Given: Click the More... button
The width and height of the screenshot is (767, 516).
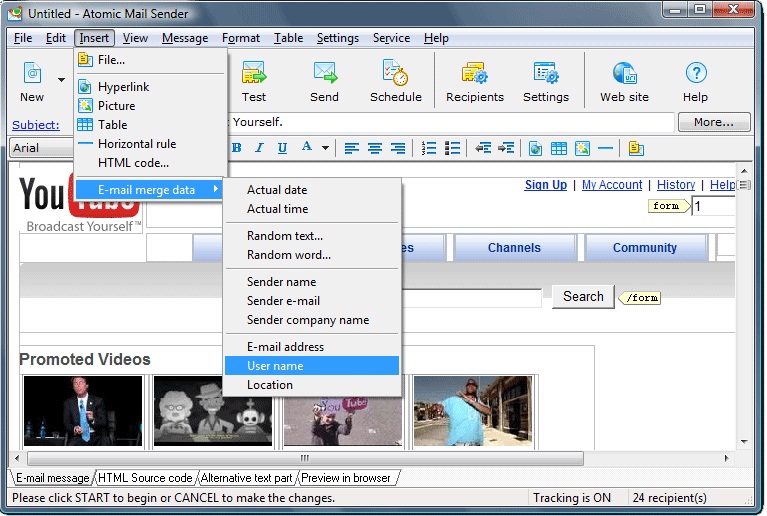Looking at the screenshot, I should pyautogui.click(x=714, y=122).
